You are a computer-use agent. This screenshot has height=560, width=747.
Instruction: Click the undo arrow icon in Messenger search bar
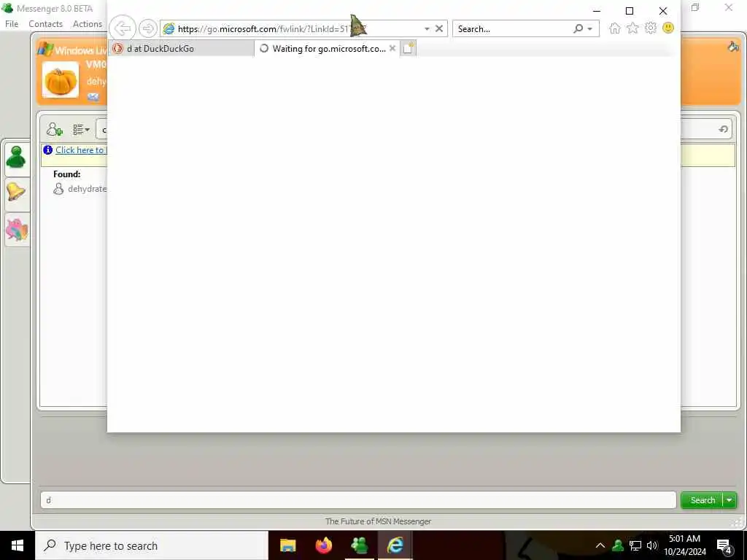[723, 130]
